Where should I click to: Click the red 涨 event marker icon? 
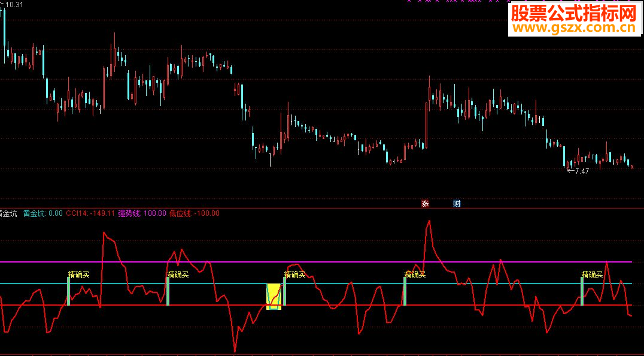[425, 204]
